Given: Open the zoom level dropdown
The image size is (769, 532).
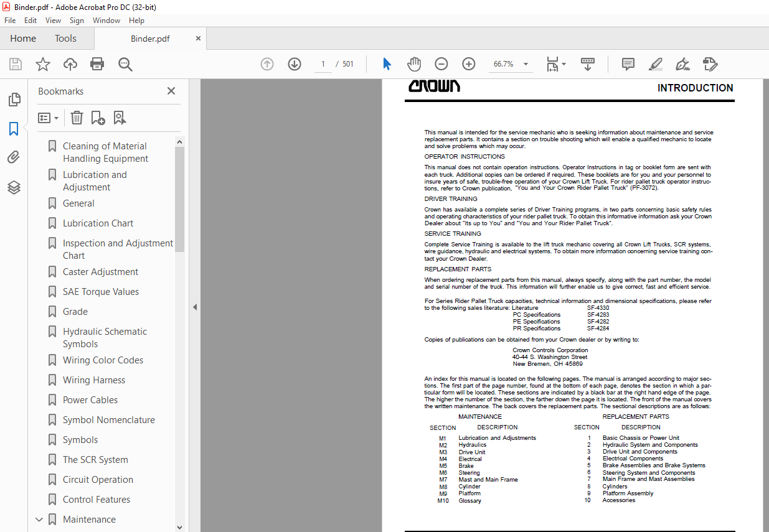Looking at the screenshot, I should coord(526,64).
